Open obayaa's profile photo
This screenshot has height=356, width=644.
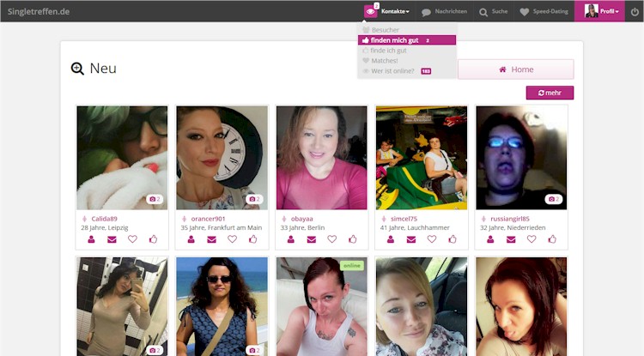coord(322,158)
